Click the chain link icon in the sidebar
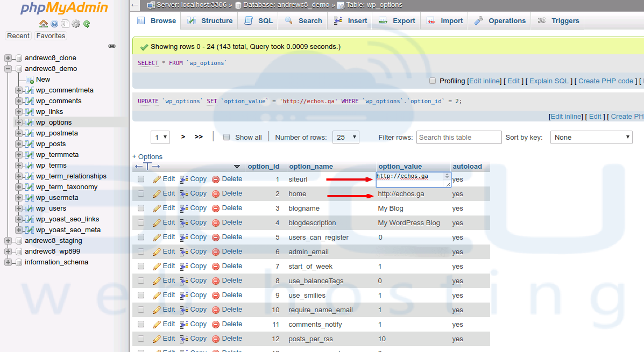This screenshot has height=352, width=644. click(112, 46)
